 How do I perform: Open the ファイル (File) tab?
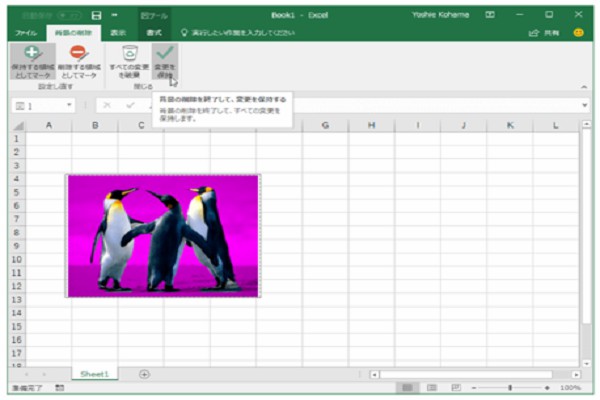click(26, 33)
